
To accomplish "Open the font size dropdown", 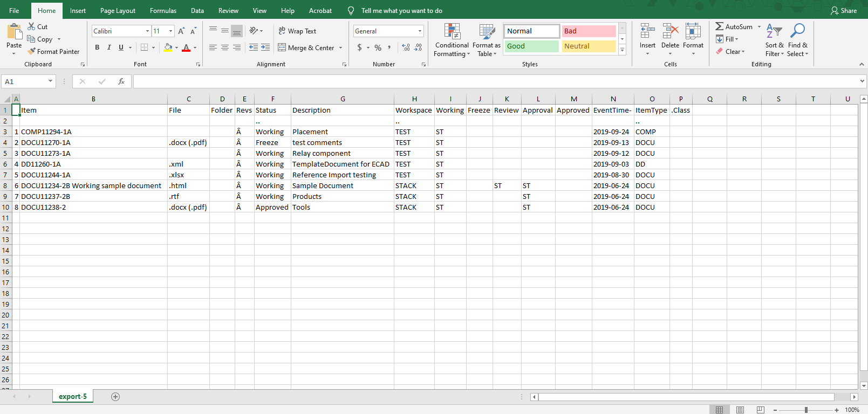I will click(x=171, y=31).
